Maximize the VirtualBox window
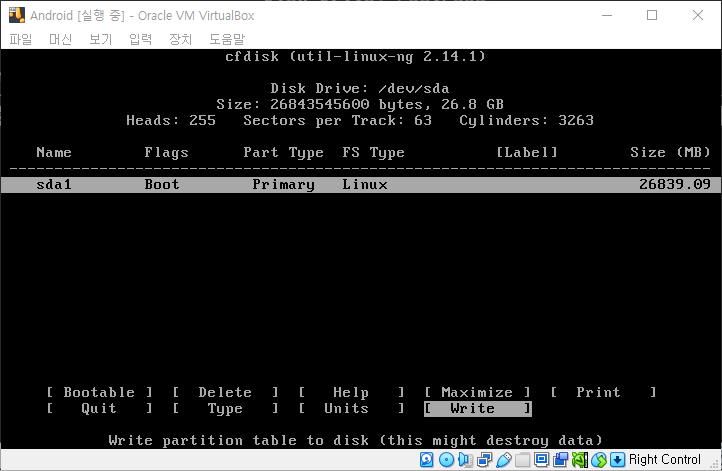Screen dimensions: 722x471 click(652, 15)
